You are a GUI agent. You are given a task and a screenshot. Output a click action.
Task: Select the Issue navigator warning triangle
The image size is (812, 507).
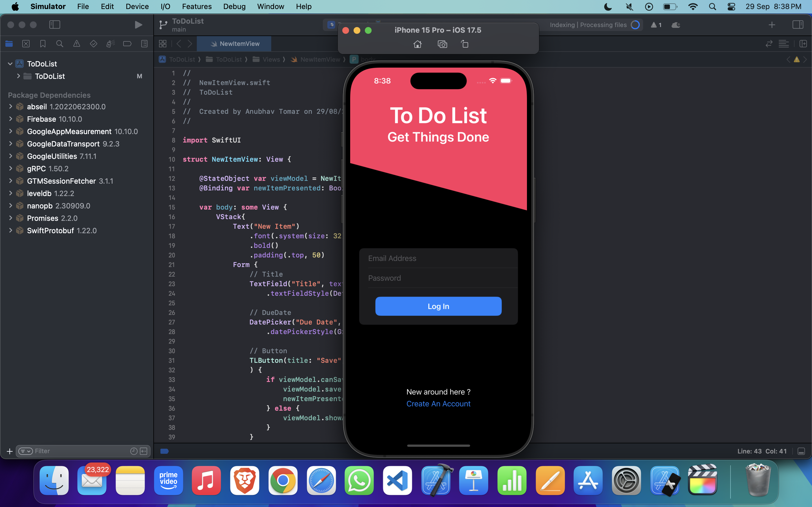click(x=77, y=44)
